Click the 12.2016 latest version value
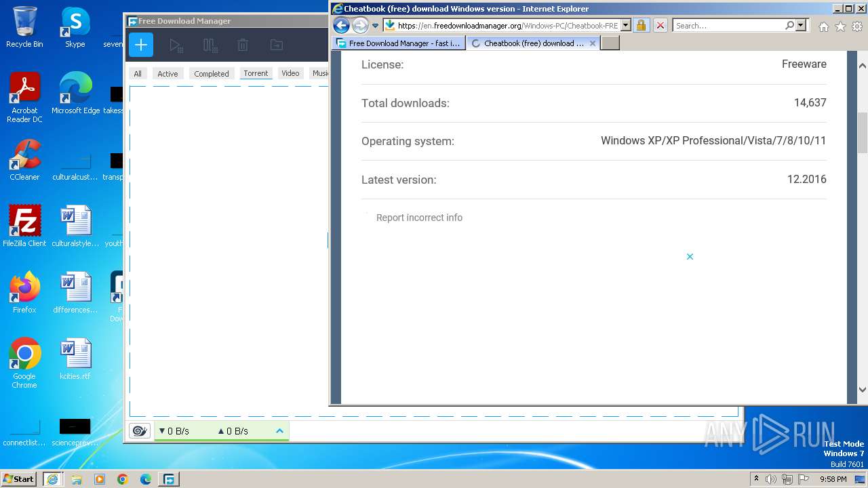The width and height of the screenshot is (868, 488). tap(806, 180)
